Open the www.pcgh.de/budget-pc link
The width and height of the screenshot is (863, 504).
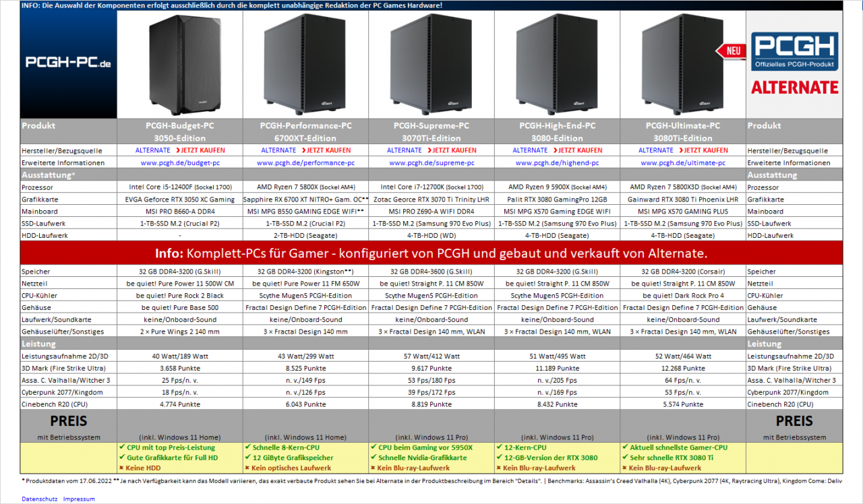tap(180, 163)
